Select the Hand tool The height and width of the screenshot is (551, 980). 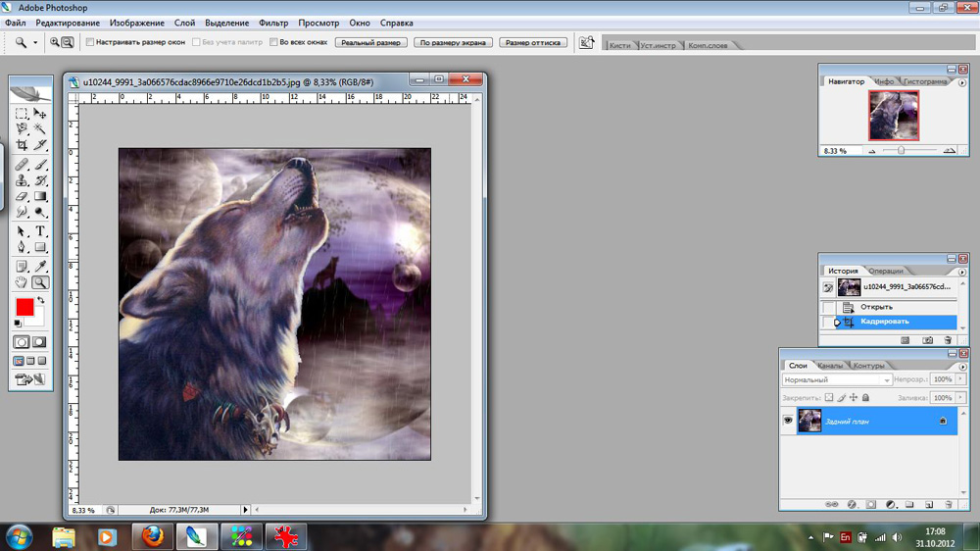[x=22, y=282]
